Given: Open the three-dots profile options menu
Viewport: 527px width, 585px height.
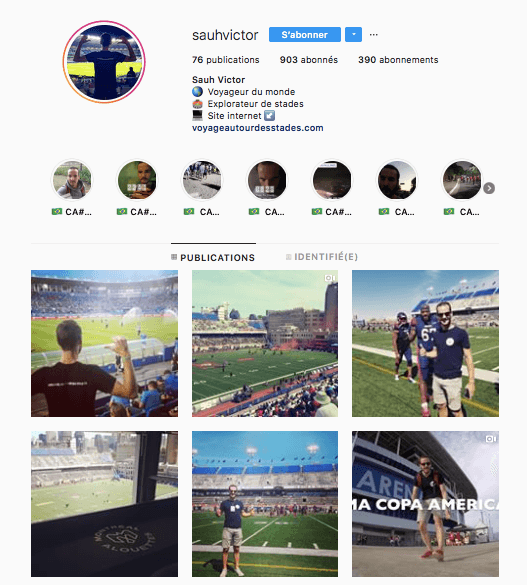Looking at the screenshot, I should point(373,35).
